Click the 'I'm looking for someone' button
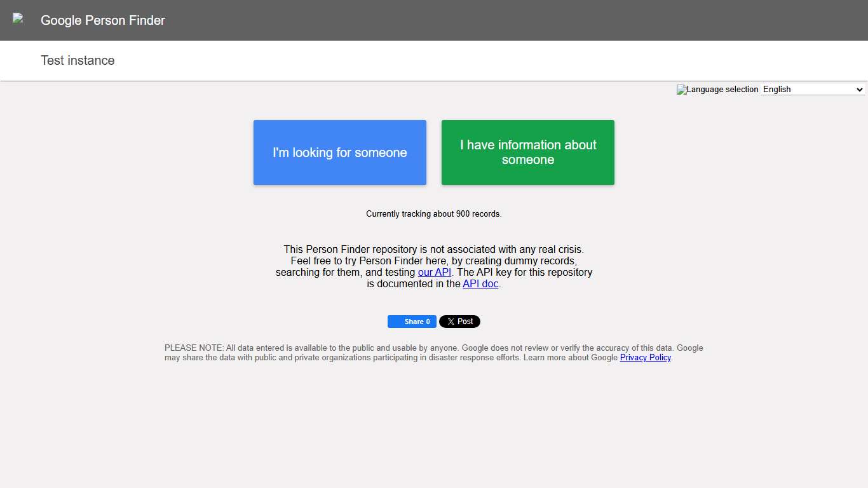Viewport: 868px width, 488px height. [339, 152]
